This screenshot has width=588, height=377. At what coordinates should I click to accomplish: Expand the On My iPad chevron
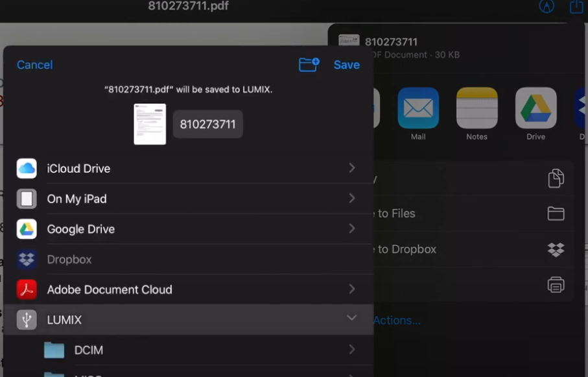[352, 199]
